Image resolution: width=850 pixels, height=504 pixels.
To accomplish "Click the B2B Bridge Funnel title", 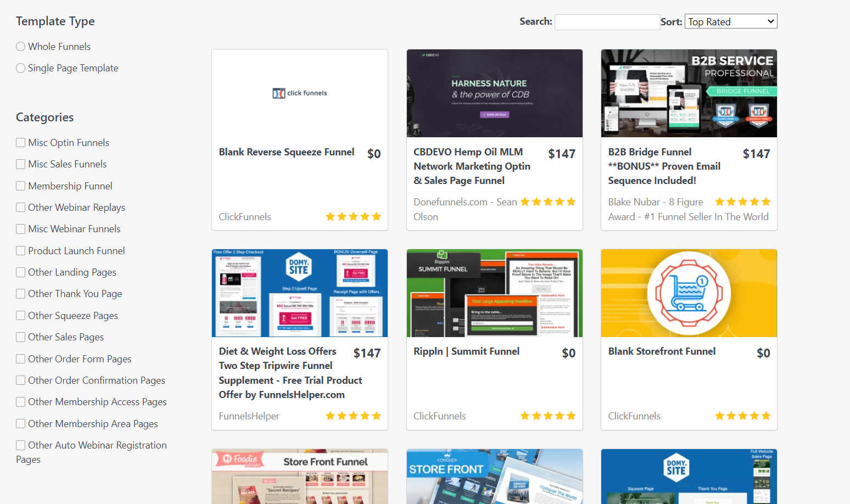I will 664,166.
